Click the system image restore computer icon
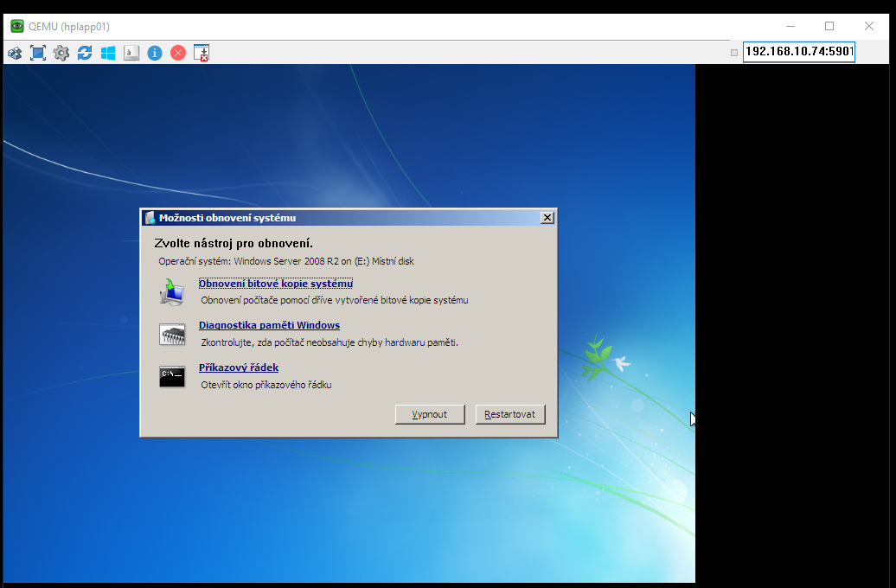The height and width of the screenshot is (588, 896). (172, 292)
